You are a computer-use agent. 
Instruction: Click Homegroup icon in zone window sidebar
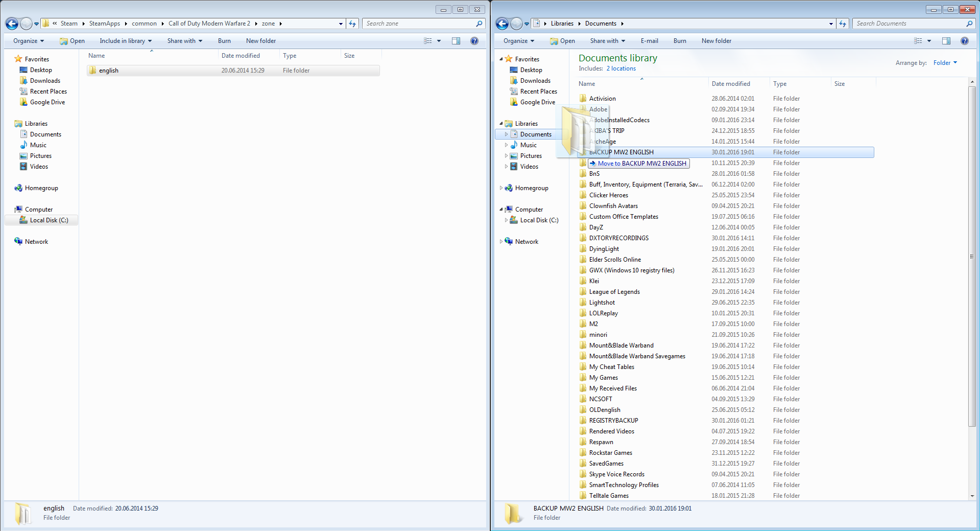click(x=18, y=188)
